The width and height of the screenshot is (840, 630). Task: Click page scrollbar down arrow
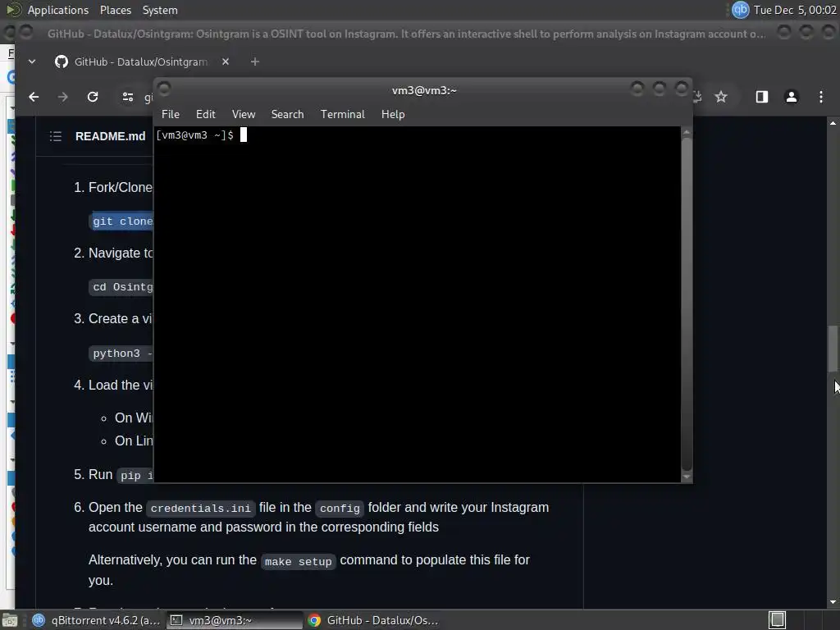(x=833, y=602)
